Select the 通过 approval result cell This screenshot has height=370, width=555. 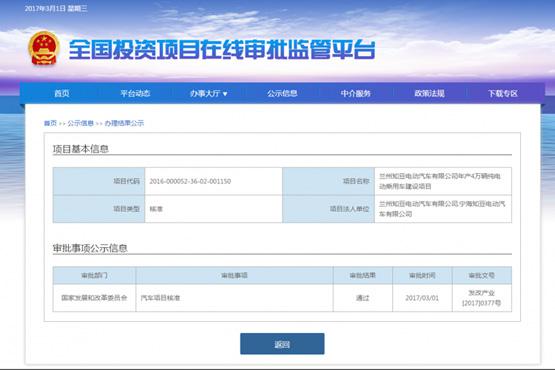(363, 298)
